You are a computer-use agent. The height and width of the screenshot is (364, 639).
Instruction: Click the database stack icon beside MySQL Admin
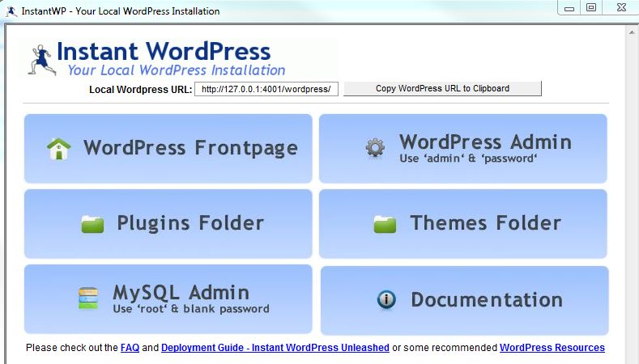[x=88, y=298]
